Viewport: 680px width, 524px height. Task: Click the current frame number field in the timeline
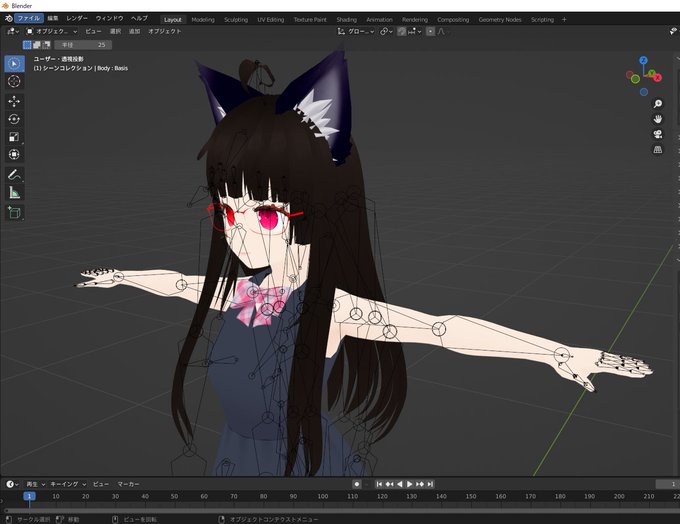click(x=667, y=484)
